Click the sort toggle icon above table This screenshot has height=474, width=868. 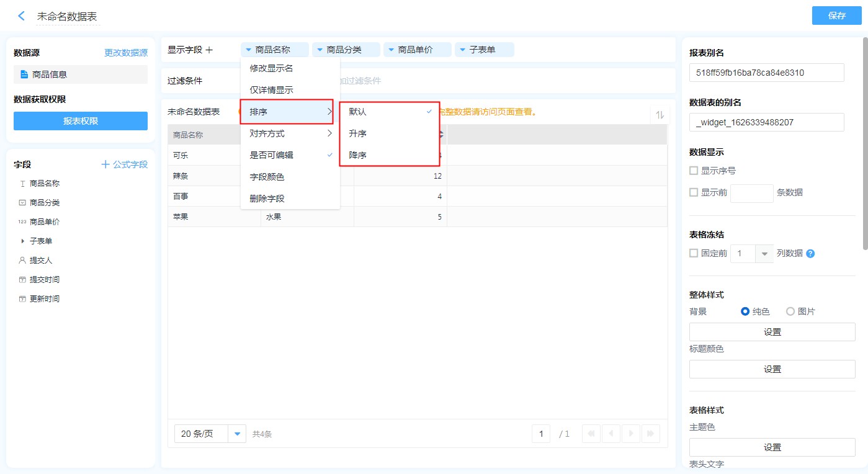pos(660,115)
